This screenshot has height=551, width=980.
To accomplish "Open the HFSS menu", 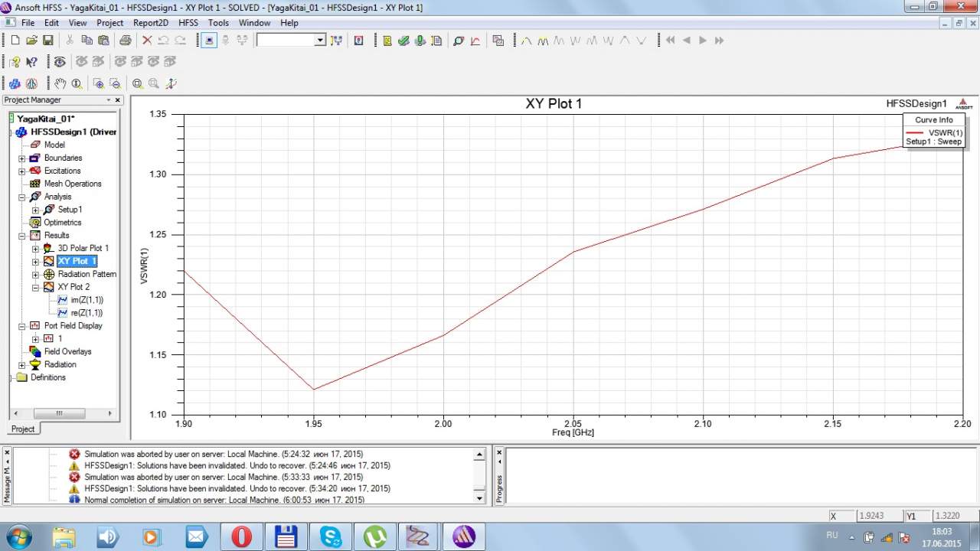I will 188,23.
